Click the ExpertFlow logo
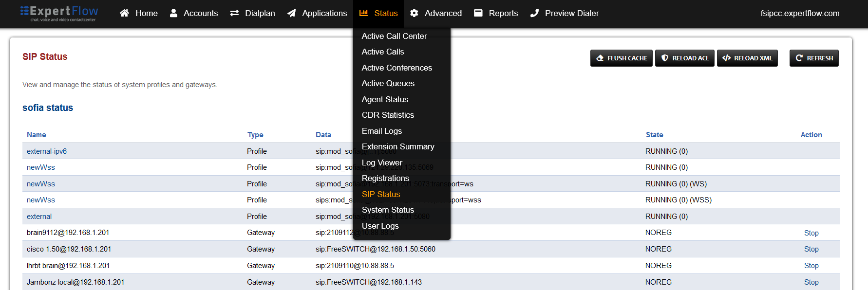This screenshot has width=868, height=290. (59, 13)
